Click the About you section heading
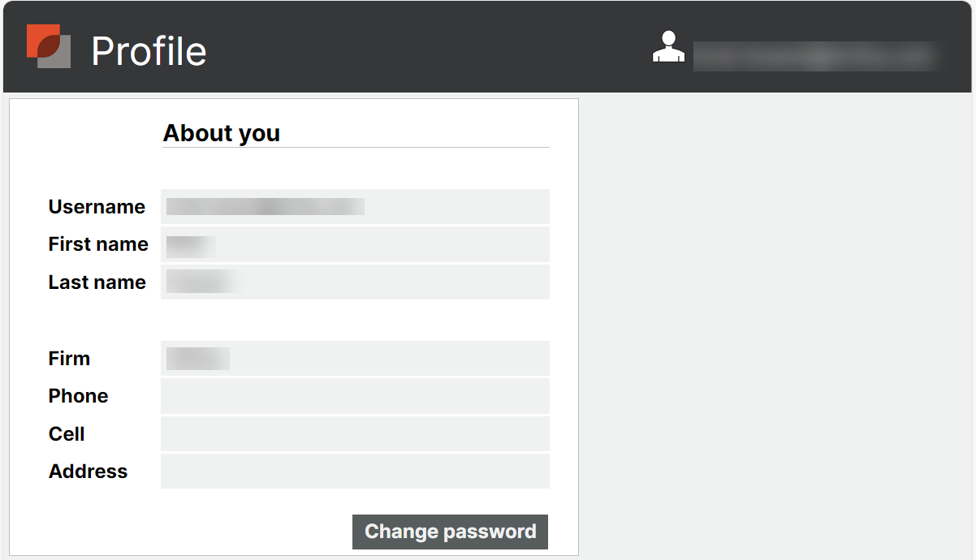This screenshot has height=560, width=976. click(x=222, y=133)
